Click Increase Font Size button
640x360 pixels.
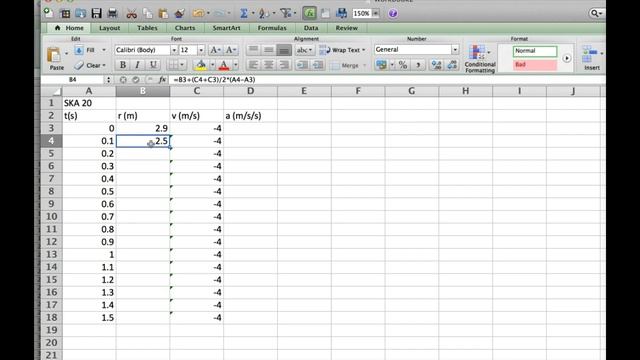215,50
